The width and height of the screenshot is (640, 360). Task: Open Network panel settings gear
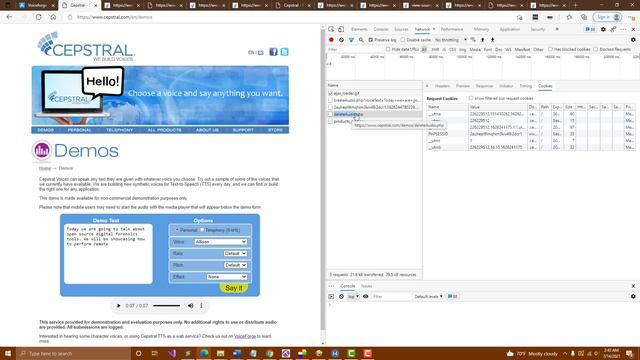coord(633,40)
